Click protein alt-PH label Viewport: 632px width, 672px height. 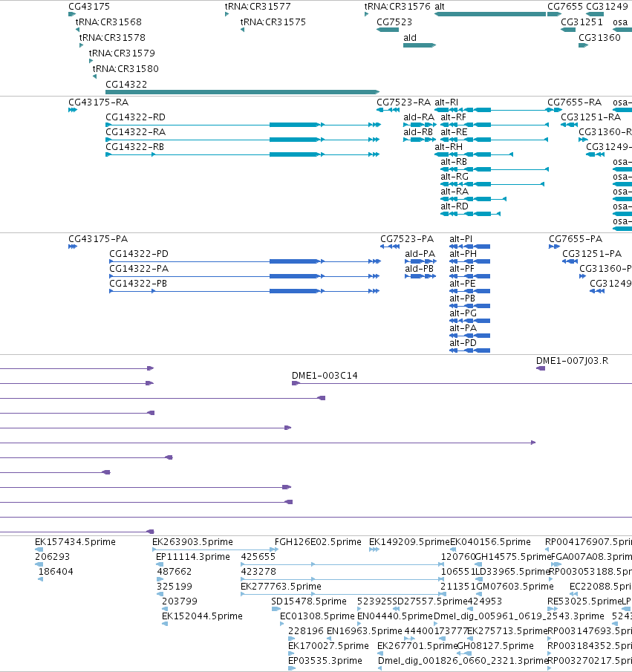463,254
